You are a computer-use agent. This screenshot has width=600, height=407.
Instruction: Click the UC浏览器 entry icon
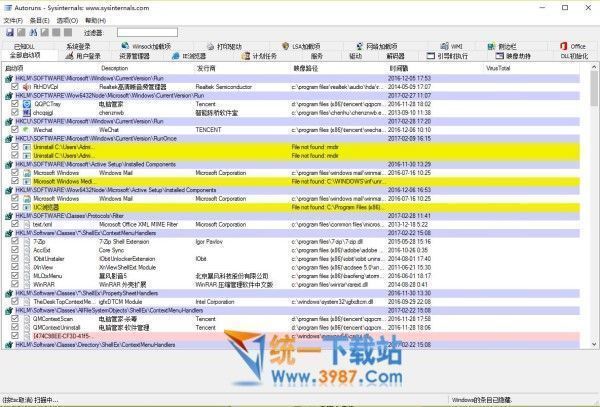[x=26, y=207]
